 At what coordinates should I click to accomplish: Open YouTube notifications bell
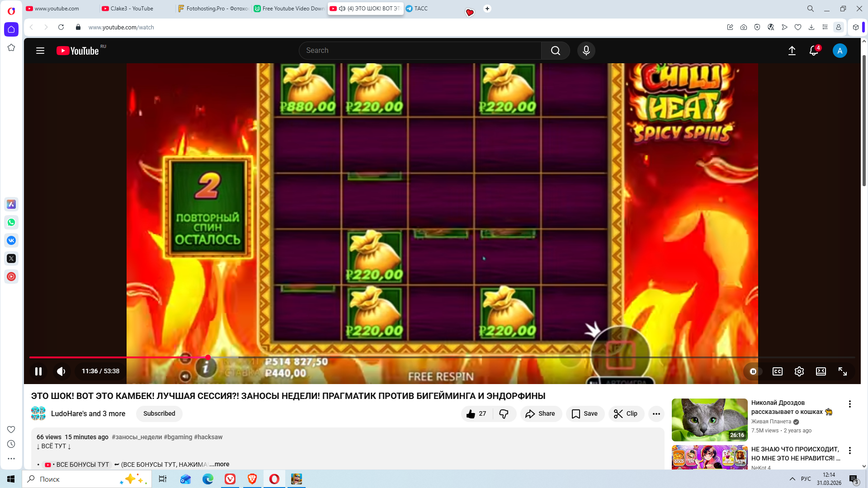click(813, 51)
